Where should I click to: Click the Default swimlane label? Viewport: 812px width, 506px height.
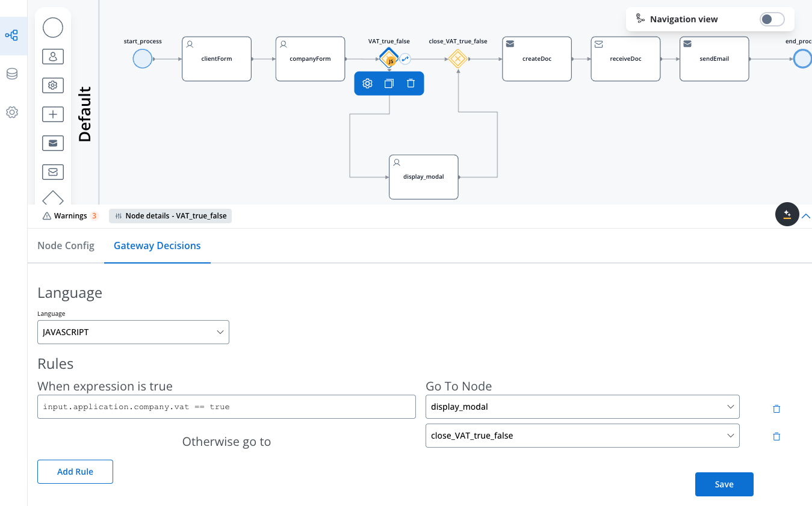(x=85, y=114)
